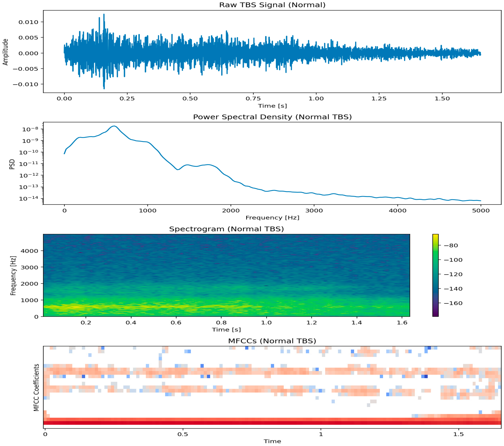Click the -100 label on the colorbar
This screenshot has width=504, height=446.
(x=453, y=260)
